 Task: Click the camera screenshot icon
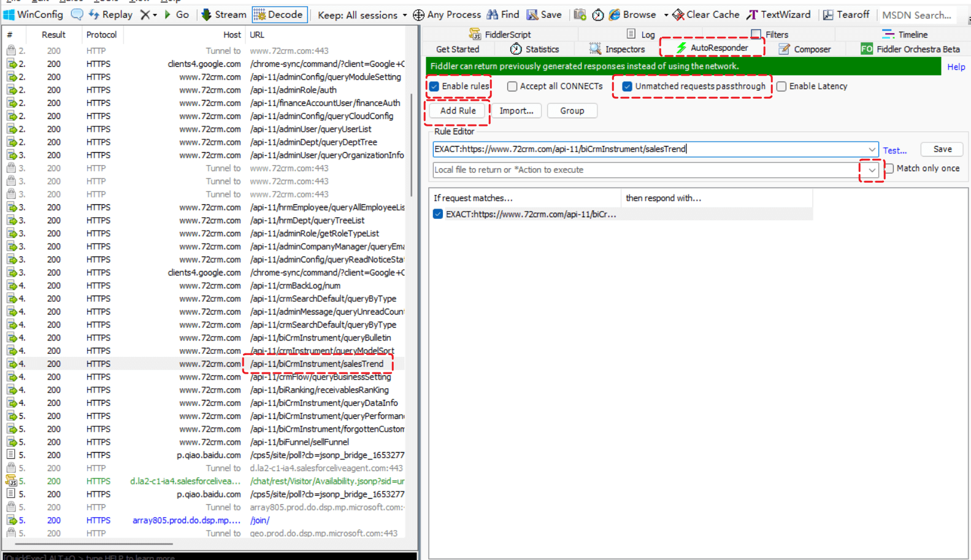pos(580,15)
